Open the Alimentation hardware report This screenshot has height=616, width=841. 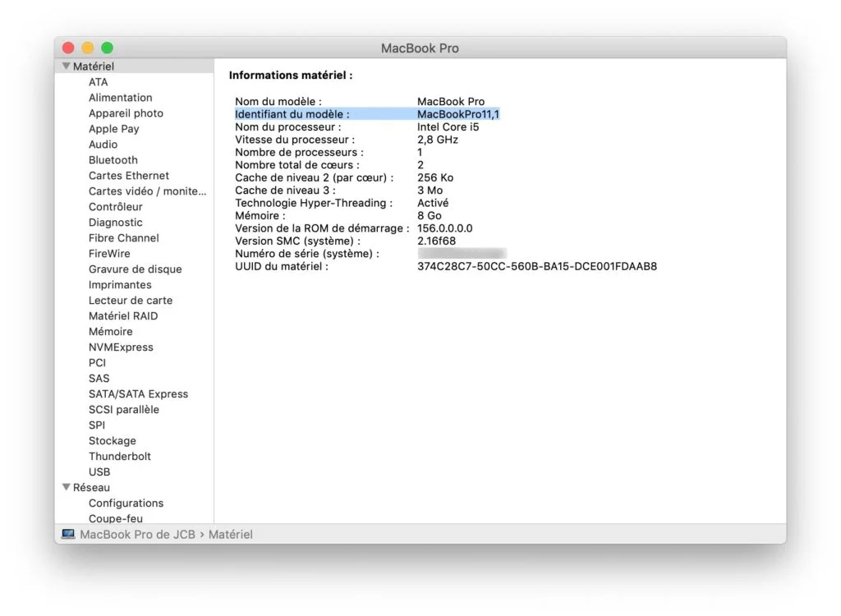[x=120, y=97]
